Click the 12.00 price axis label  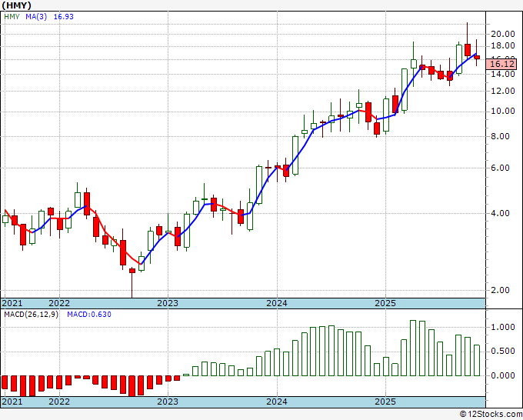tap(503, 91)
